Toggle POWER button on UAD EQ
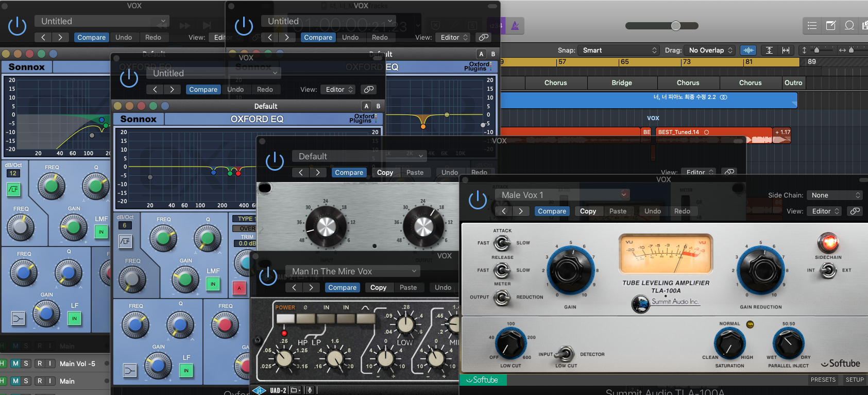The image size is (868, 395). 285,318
